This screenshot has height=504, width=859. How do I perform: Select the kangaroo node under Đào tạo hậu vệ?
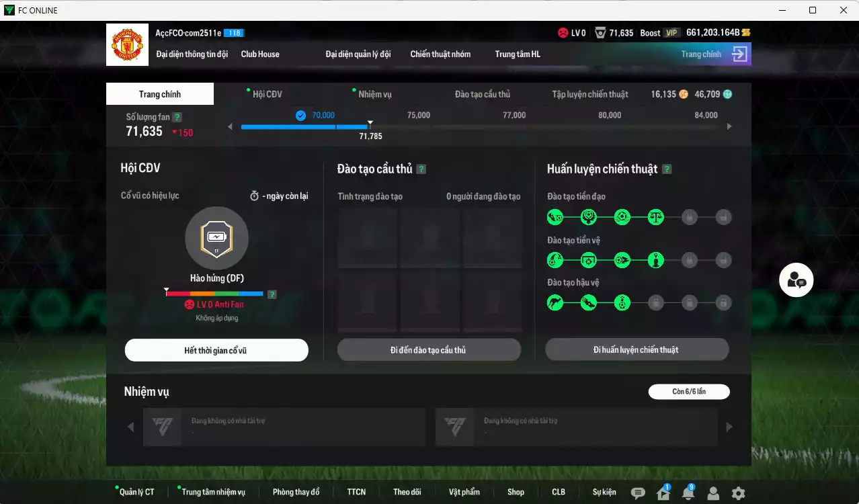click(555, 302)
